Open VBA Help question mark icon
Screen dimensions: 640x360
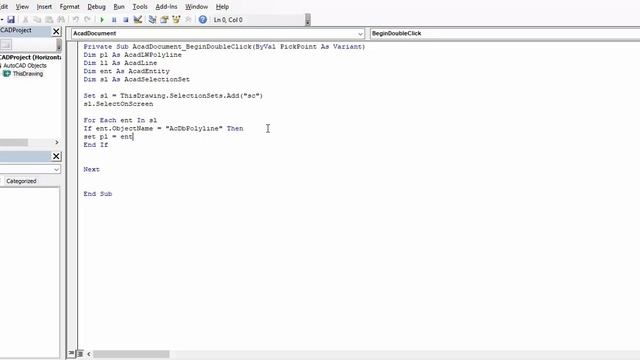[202, 20]
